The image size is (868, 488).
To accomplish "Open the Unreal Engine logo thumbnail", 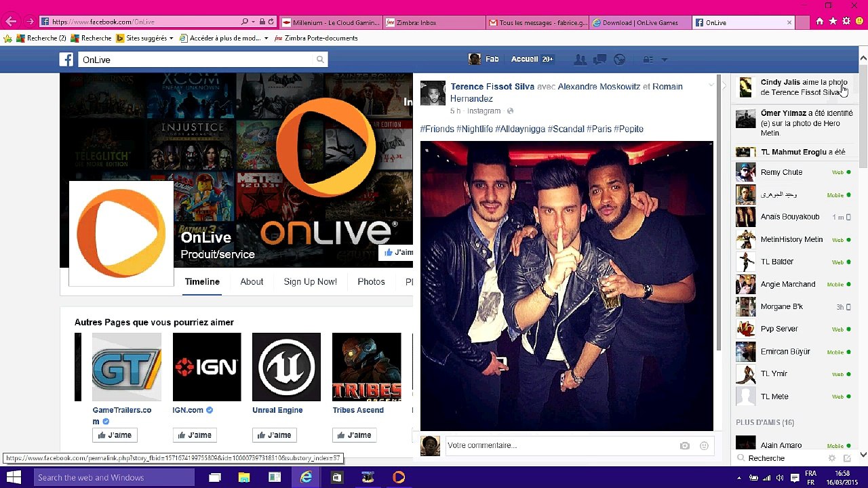I will 286,367.
